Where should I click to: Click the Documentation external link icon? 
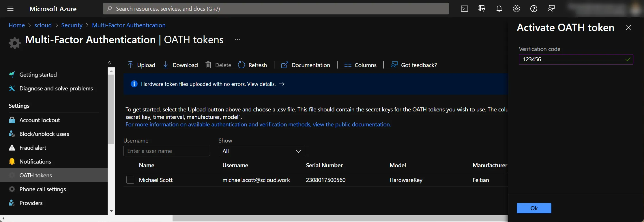click(x=284, y=65)
